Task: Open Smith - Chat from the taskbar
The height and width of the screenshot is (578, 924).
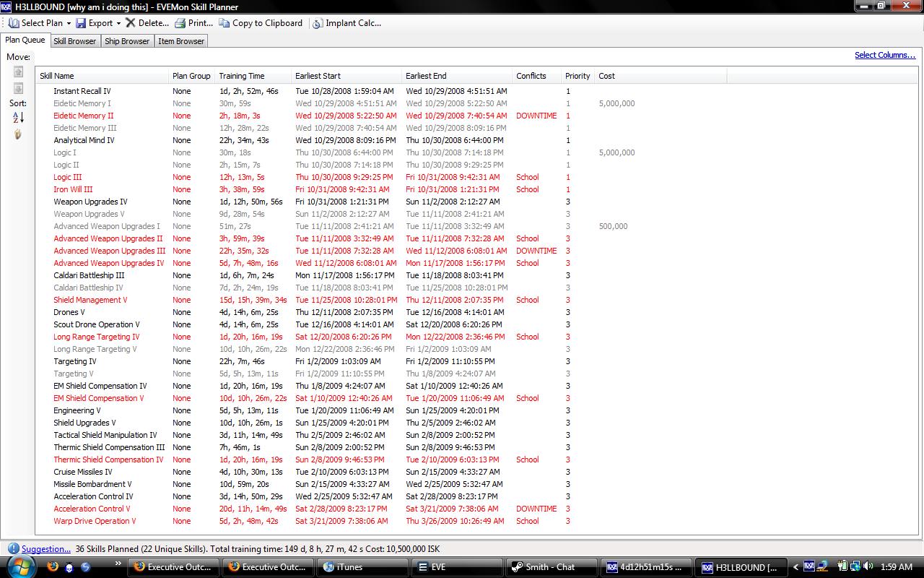Action: coord(551,567)
